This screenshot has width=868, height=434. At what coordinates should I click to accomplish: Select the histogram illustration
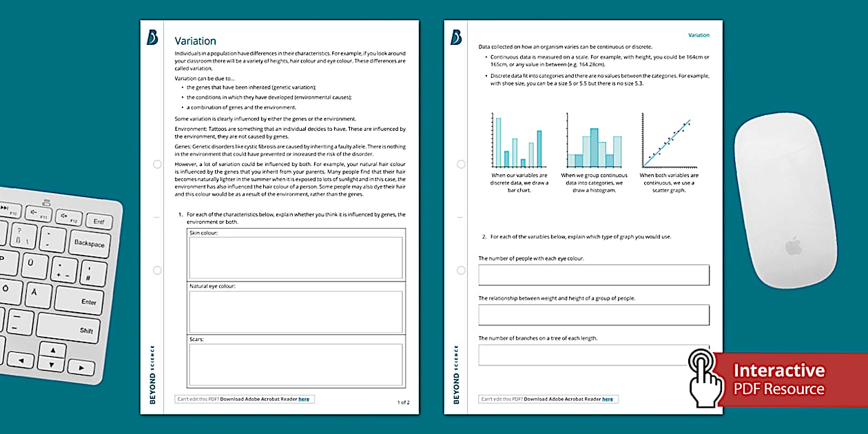[x=593, y=141]
